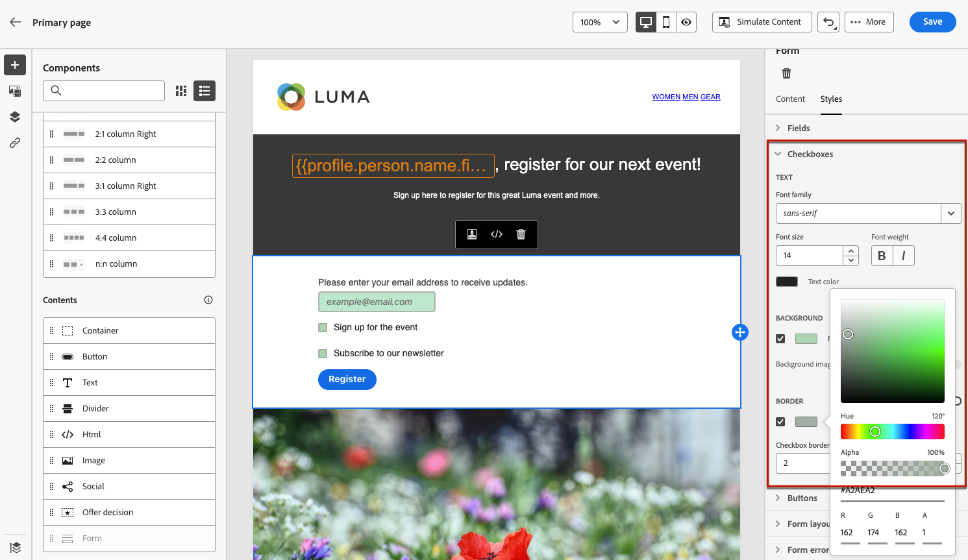Adjust the Hue slider handle

875,432
